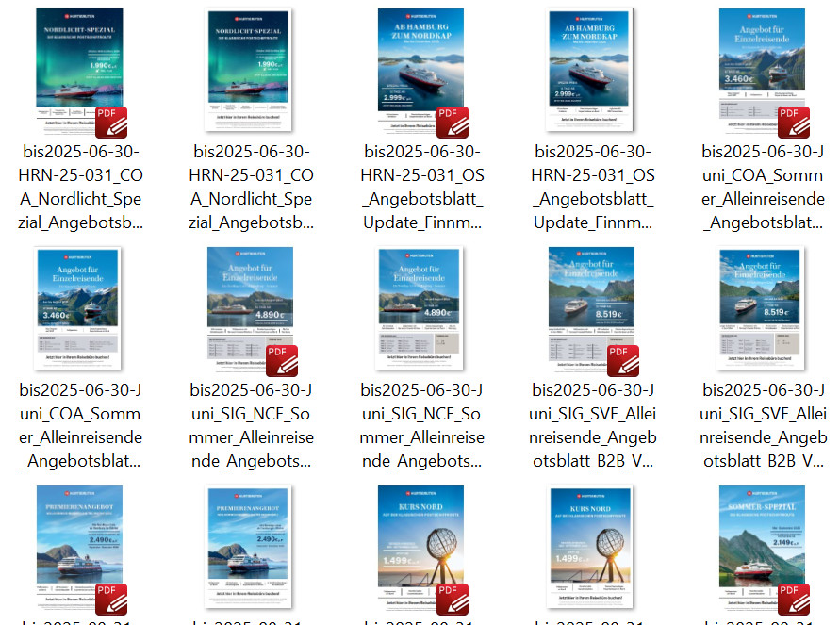
Task: Select the Kurs Nord thumbnail with PDF badge
Action: click(x=420, y=548)
